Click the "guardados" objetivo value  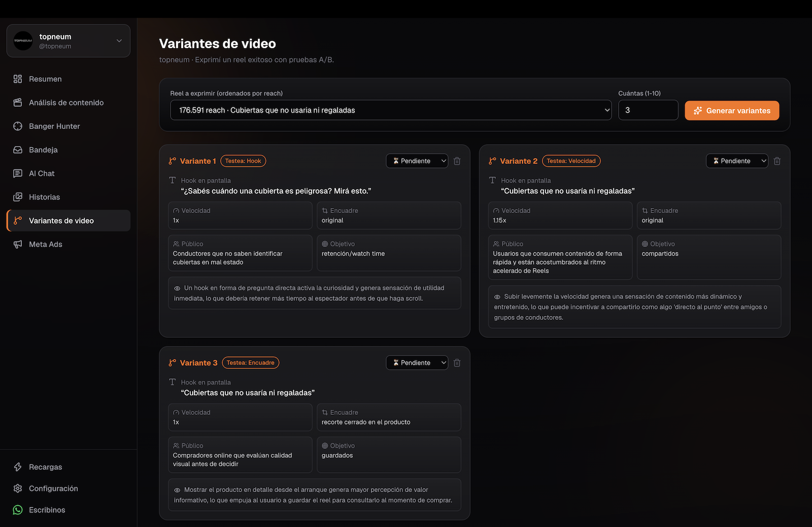click(337, 455)
